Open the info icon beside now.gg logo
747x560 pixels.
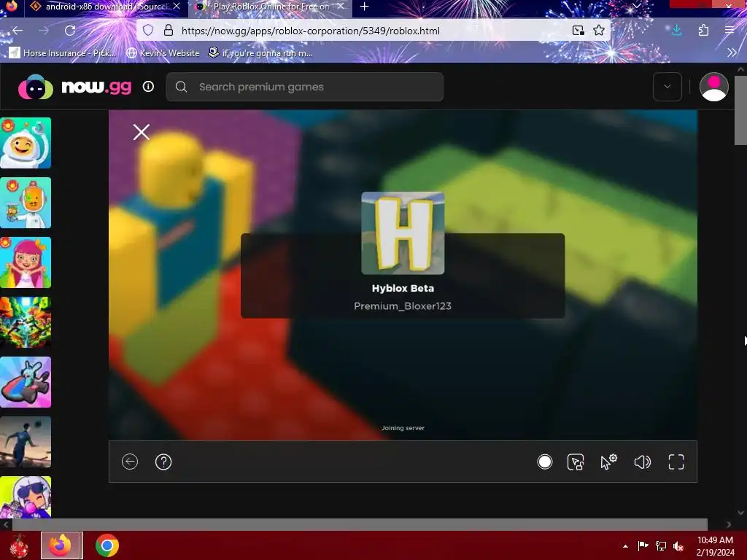coord(148,87)
